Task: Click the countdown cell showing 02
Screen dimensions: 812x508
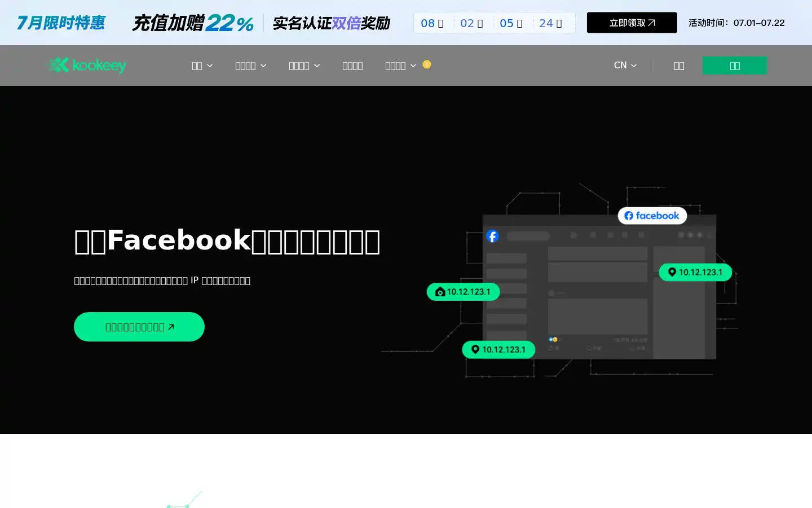Action: pos(473,23)
